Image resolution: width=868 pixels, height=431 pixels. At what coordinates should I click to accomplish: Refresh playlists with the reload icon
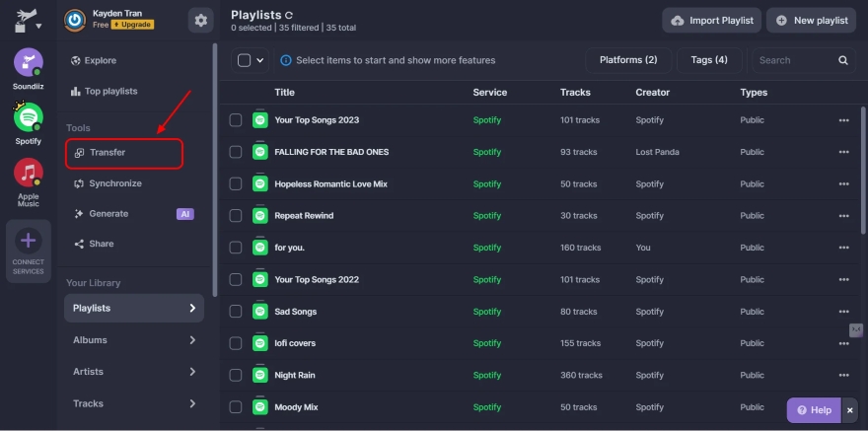click(288, 16)
